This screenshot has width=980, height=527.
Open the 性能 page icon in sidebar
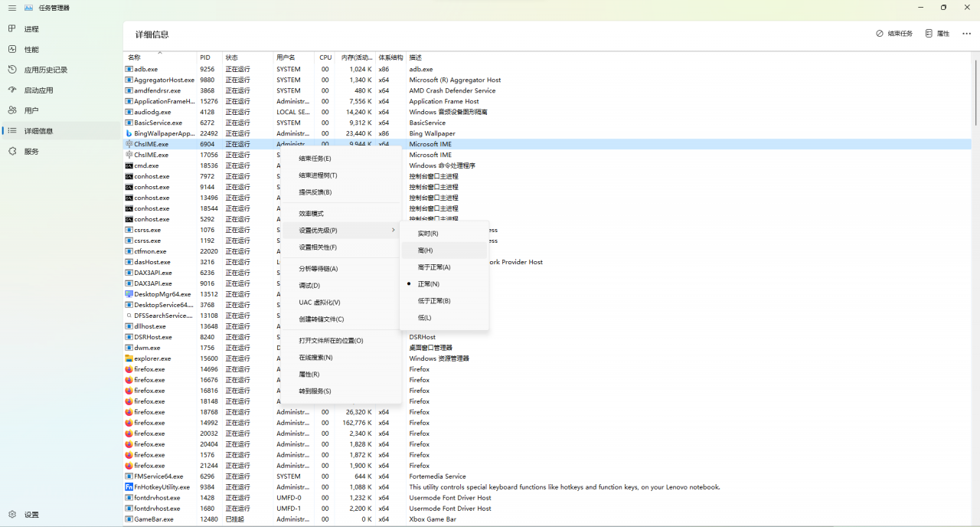[12, 49]
